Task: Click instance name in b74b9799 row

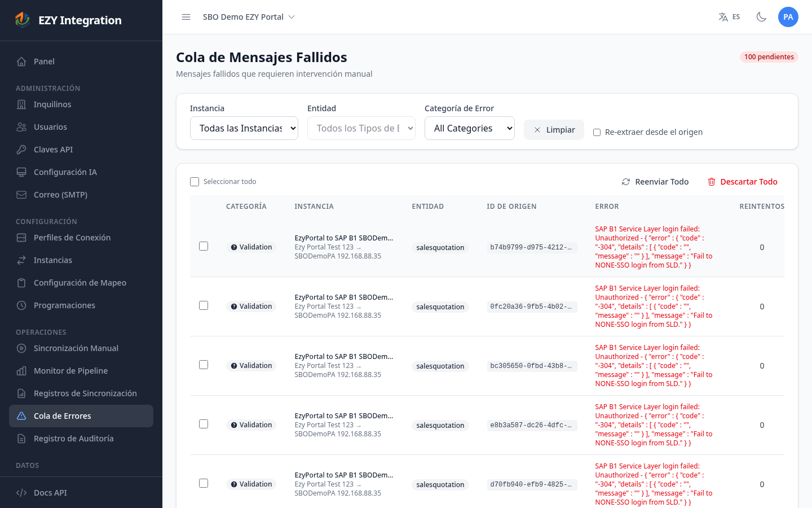Action: pos(344,238)
